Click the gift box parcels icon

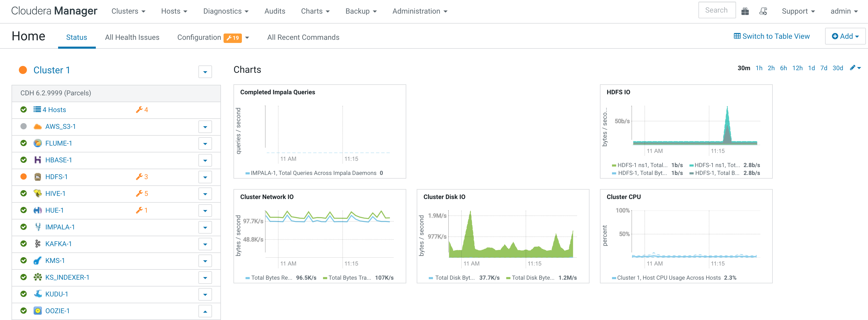click(745, 12)
